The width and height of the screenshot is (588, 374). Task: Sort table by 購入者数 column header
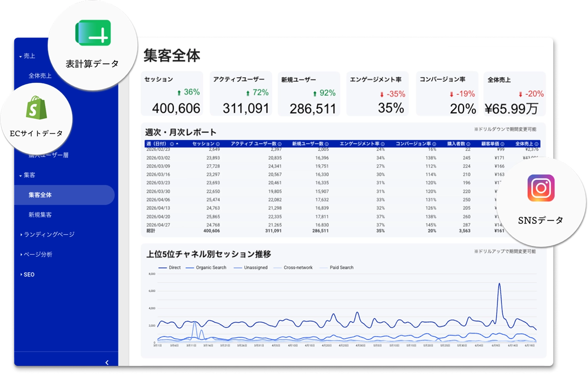[x=456, y=144]
